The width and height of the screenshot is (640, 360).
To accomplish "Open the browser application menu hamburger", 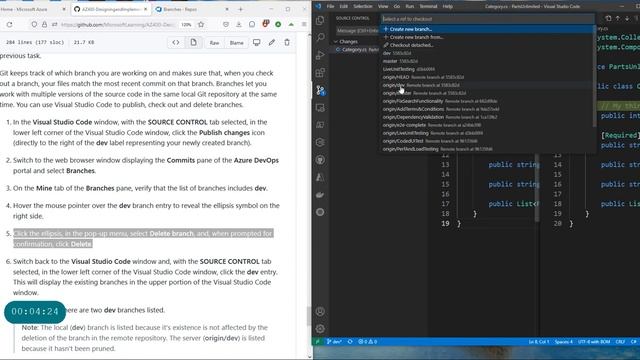I will [304, 24].
